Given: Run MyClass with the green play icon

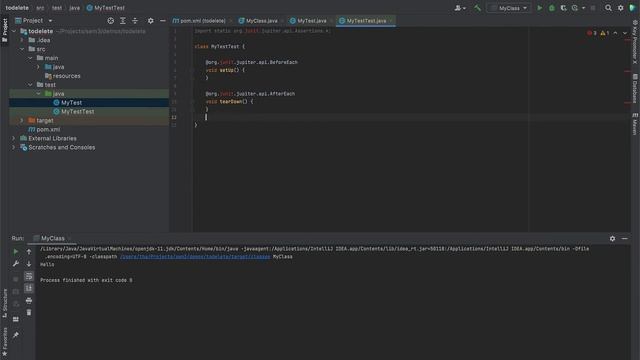Looking at the screenshot, I should 540,8.
